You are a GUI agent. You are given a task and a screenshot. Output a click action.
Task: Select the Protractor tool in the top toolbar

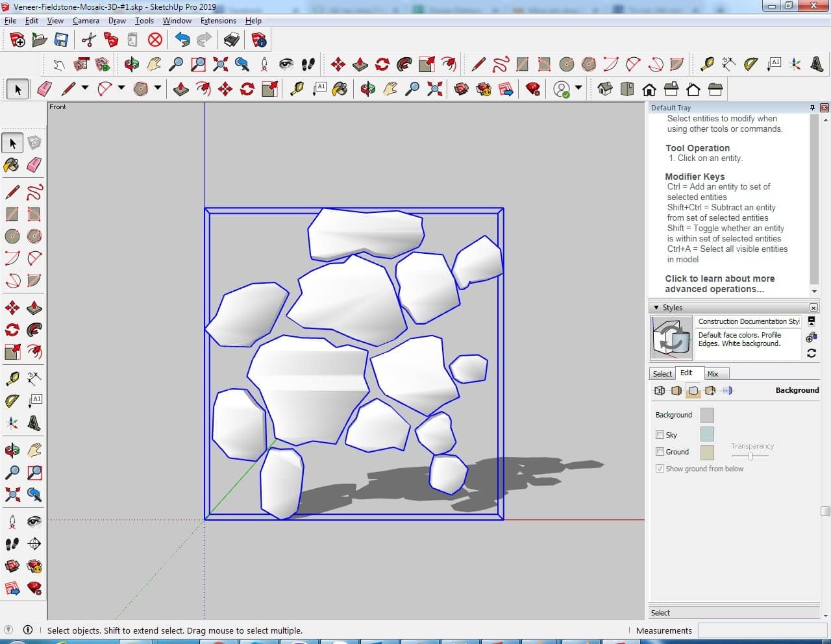(x=750, y=64)
